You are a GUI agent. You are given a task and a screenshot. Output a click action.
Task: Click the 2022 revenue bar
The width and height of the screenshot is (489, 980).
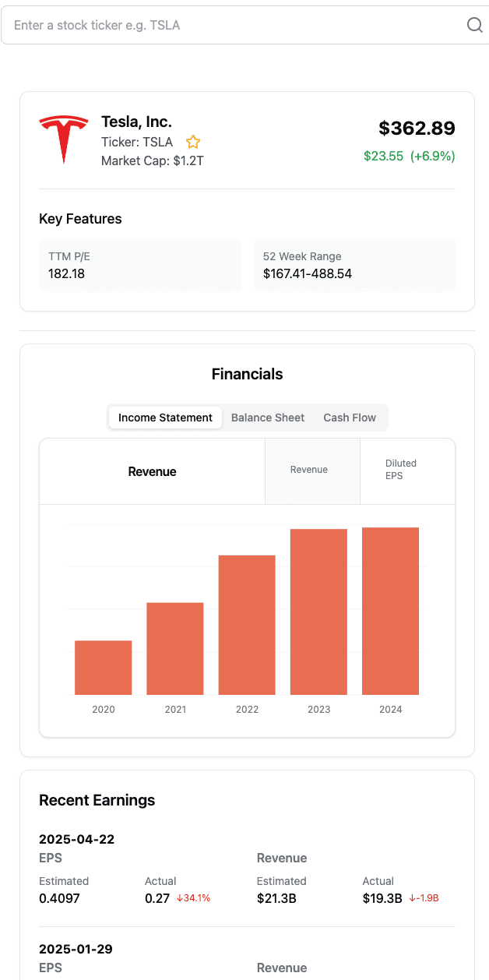[247, 625]
